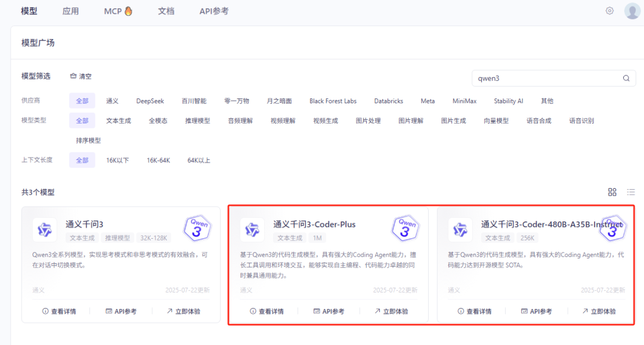Viewport: 644px width, 345px height.
Task: Click the 清空 clear-filters icon
Action: [73, 76]
